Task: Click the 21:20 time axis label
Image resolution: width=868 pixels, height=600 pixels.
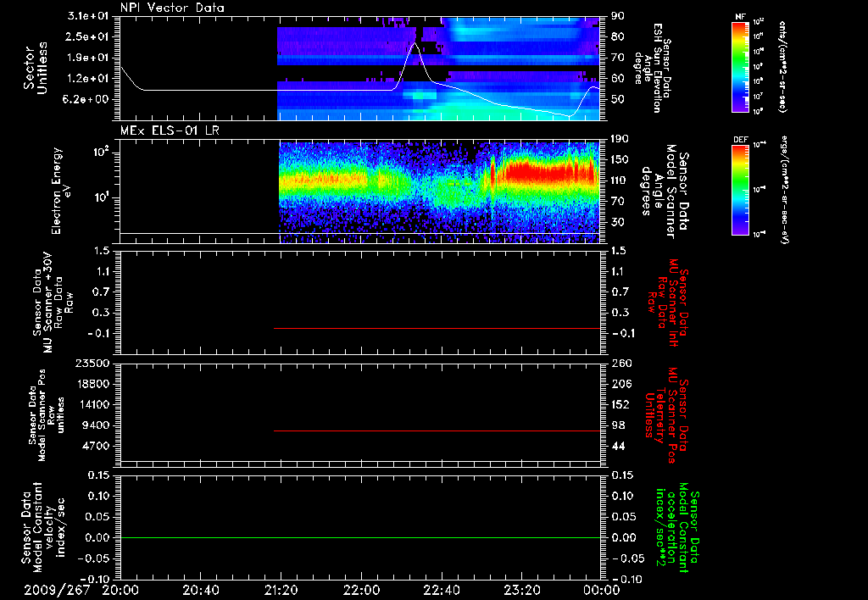Action: [x=281, y=590]
